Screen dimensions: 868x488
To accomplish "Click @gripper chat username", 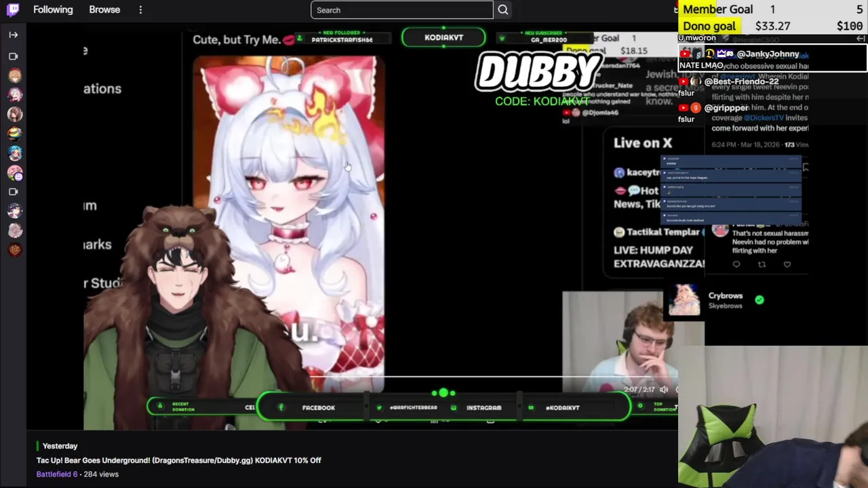I will click(726, 108).
